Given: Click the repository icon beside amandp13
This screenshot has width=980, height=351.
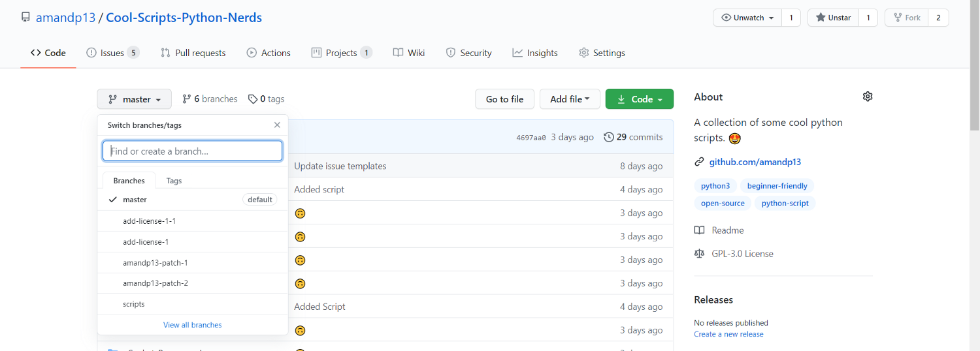Looking at the screenshot, I should point(25,18).
